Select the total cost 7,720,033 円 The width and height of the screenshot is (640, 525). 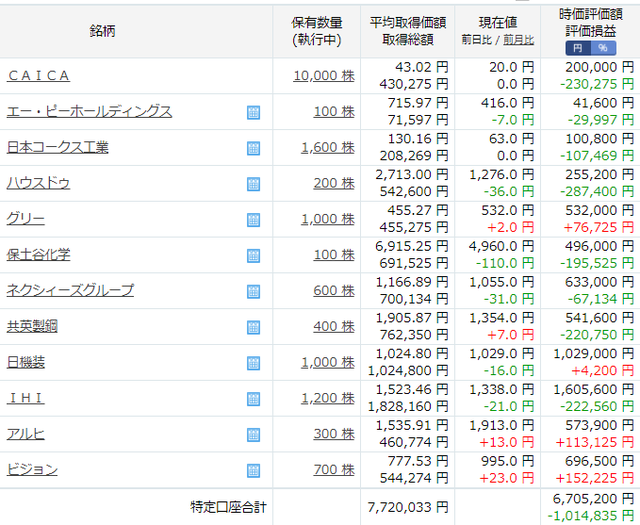(x=408, y=507)
